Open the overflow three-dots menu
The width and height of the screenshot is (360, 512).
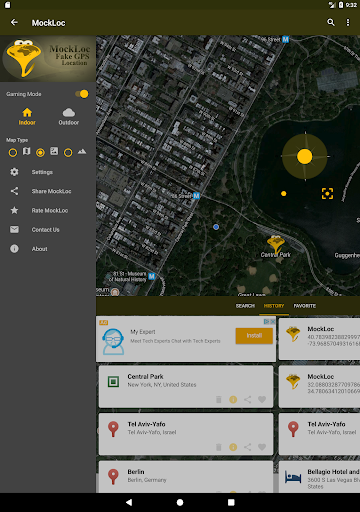pyautogui.click(x=348, y=22)
